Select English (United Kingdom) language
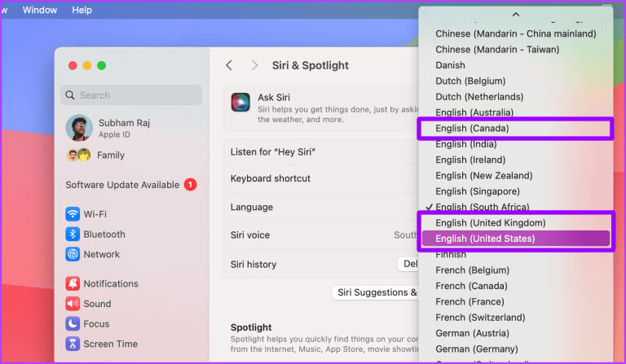626x364 pixels. (516, 222)
